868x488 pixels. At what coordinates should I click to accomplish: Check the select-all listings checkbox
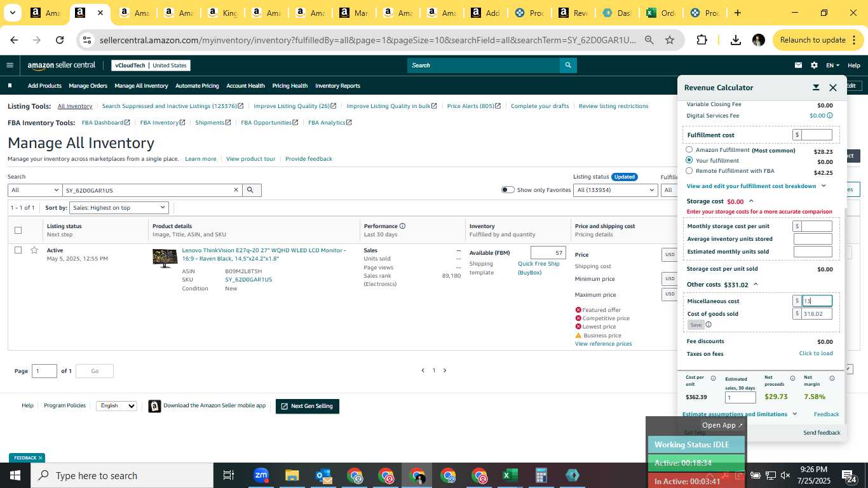pyautogui.click(x=18, y=230)
